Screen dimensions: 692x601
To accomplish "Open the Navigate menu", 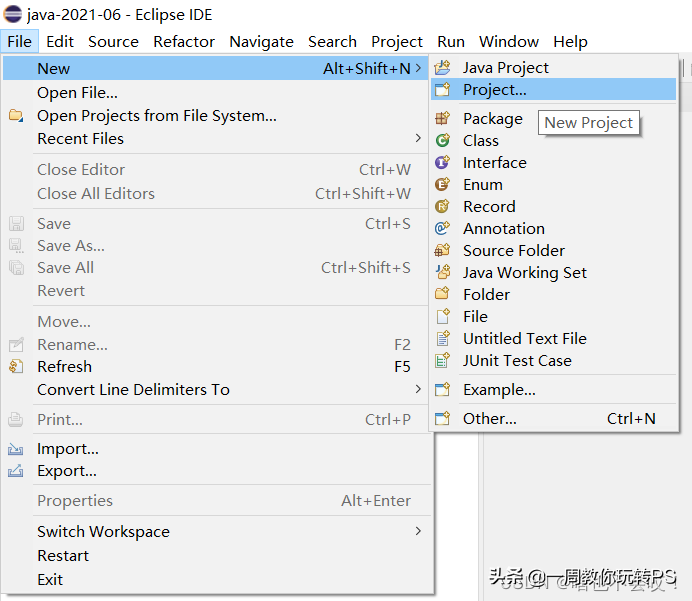I will [261, 41].
